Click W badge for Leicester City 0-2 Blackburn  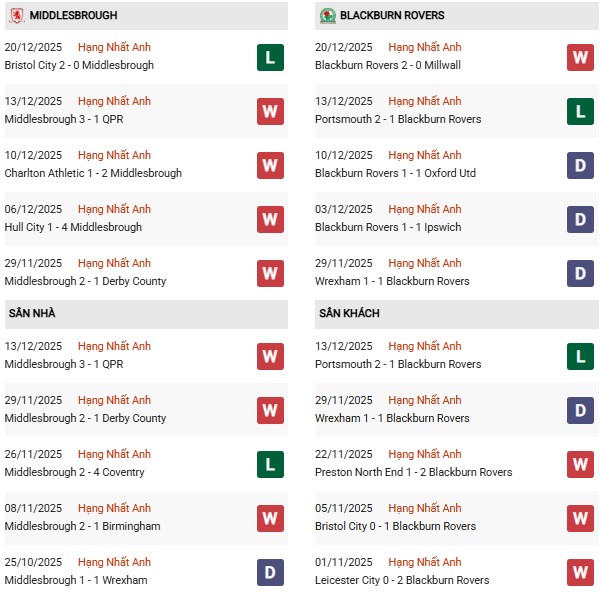(x=580, y=572)
